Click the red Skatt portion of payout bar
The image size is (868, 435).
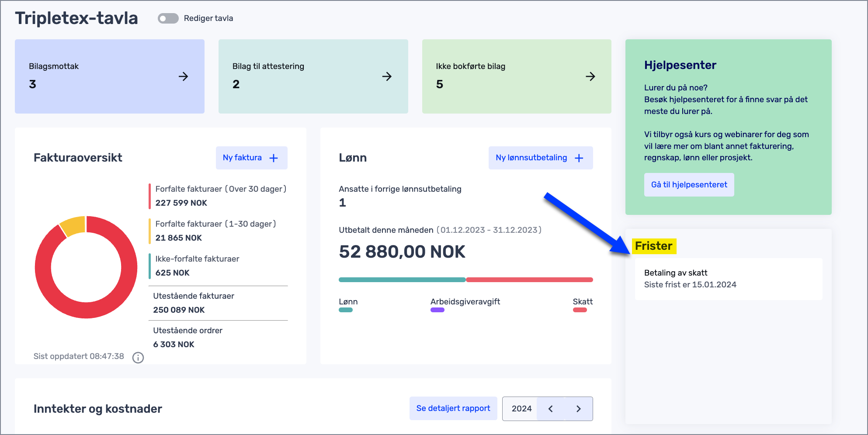tap(529, 280)
